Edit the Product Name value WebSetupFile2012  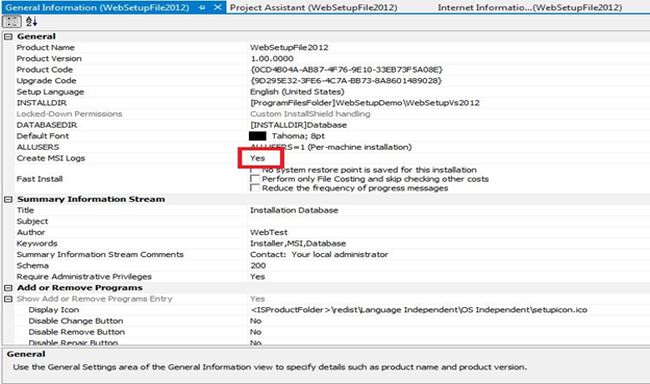tap(289, 47)
